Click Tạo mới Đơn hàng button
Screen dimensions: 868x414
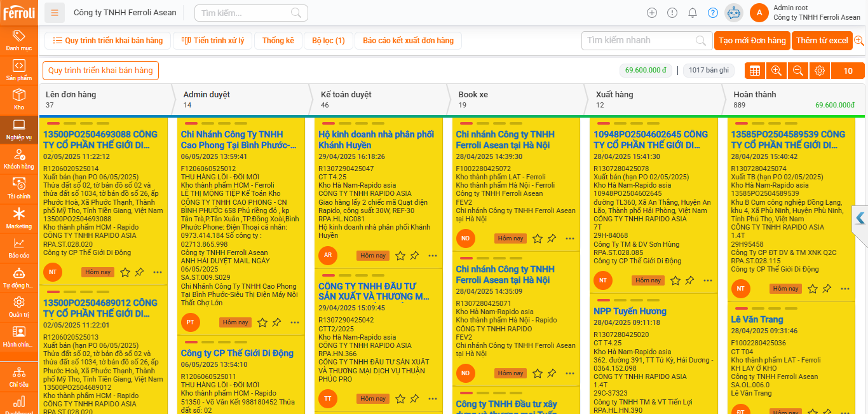[x=752, y=41]
